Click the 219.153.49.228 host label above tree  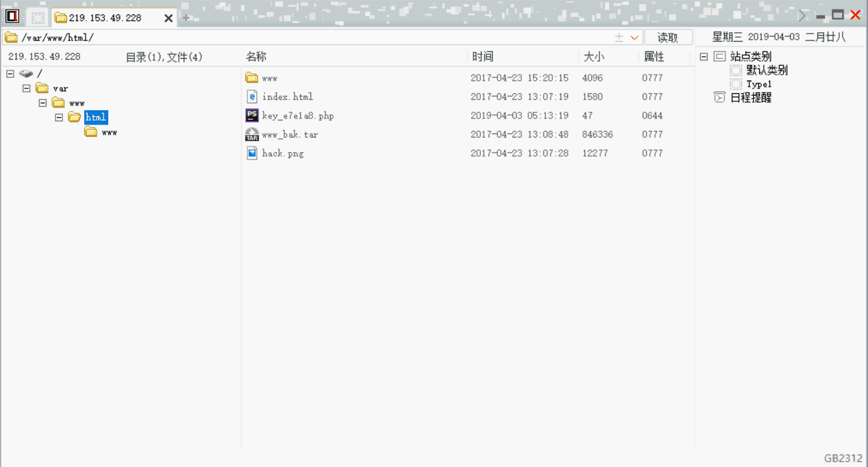[44, 57]
